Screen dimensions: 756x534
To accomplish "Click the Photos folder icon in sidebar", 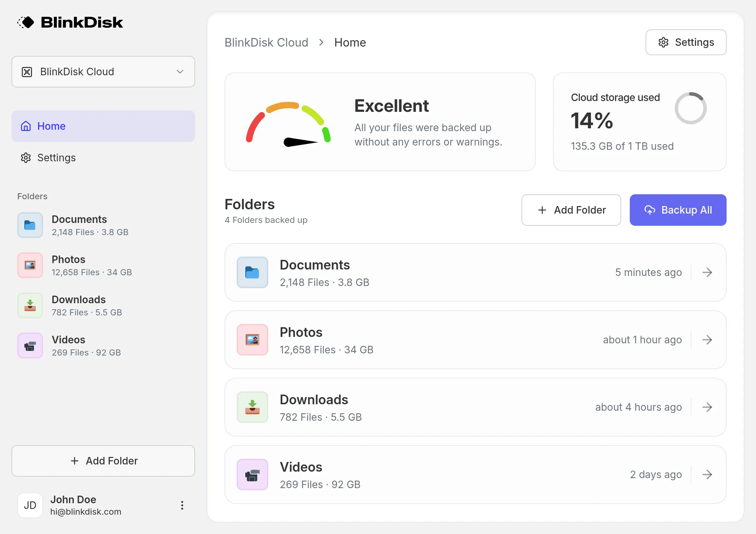I will (x=30, y=265).
